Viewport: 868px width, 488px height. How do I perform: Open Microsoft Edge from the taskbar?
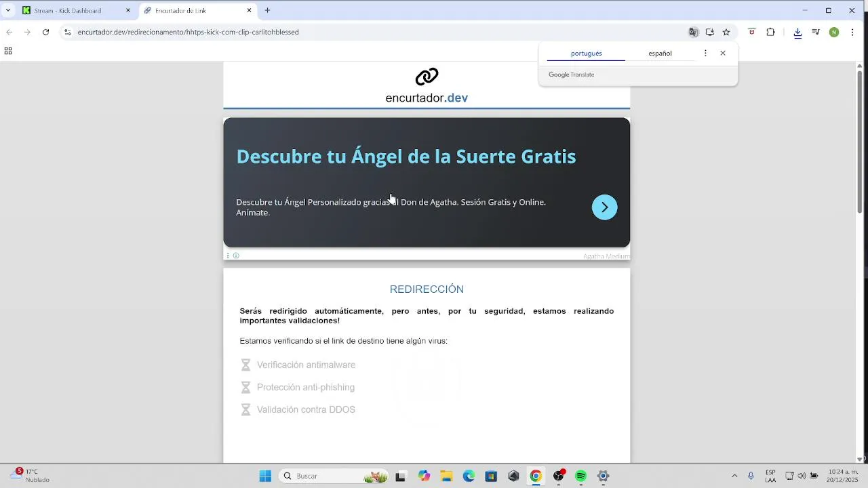pyautogui.click(x=469, y=476)
